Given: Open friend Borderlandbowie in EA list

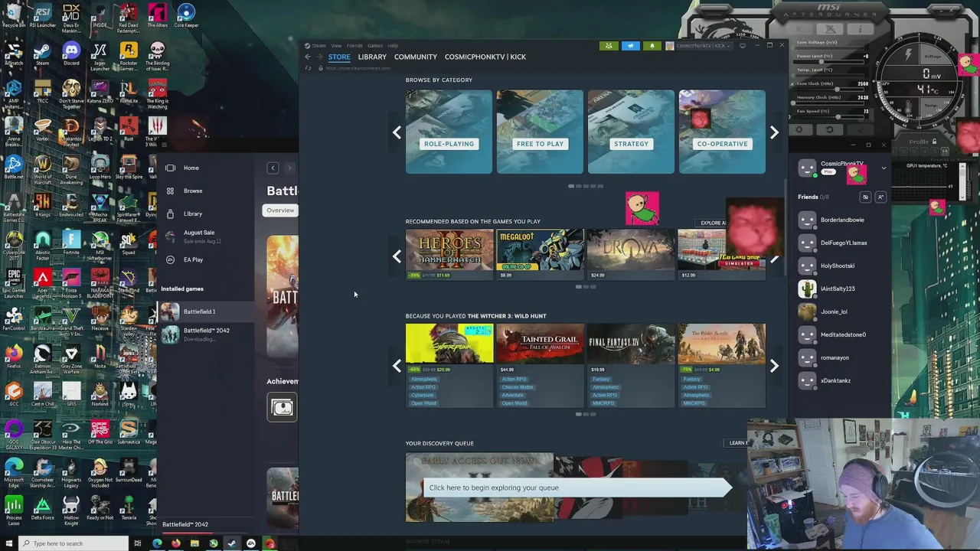Looking at the screenshot, I should tap(841, 220).
